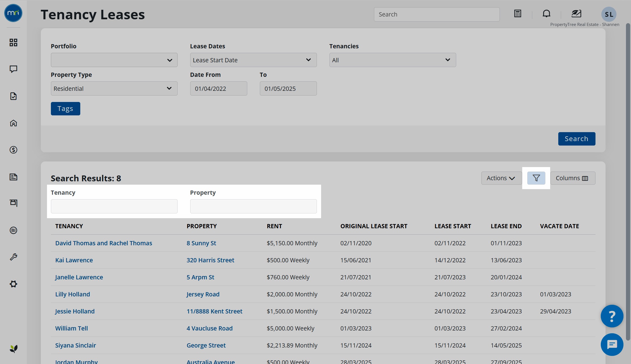
Task: Open Janelle Lawrence tenancy link
Action: [79, 277]
